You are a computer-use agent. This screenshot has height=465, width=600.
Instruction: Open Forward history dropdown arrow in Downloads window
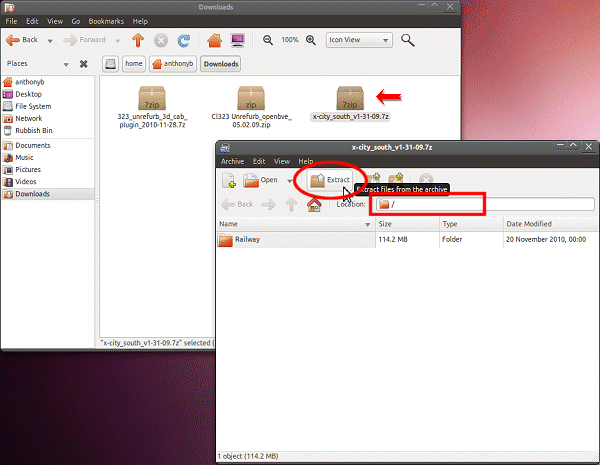[x=117, y=41]
